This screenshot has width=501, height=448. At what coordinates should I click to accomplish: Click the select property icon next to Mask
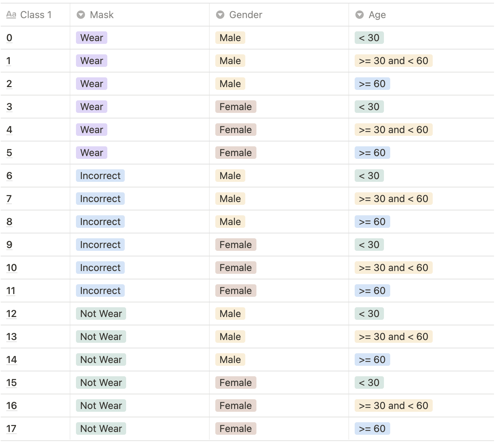(x=80, y=15)
